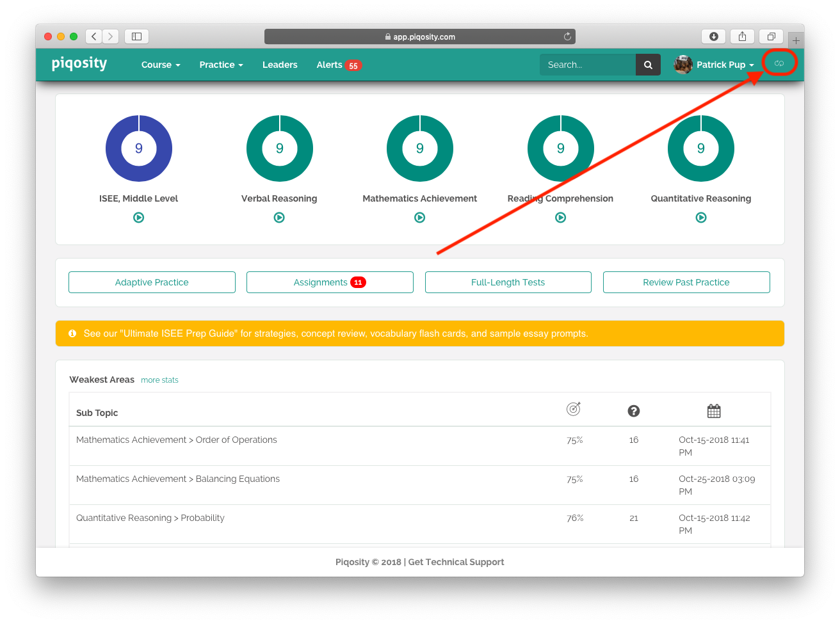
Task: Open the Patrick Pup user dropdown
Action: pyautogui.click(x=725, y=65)
